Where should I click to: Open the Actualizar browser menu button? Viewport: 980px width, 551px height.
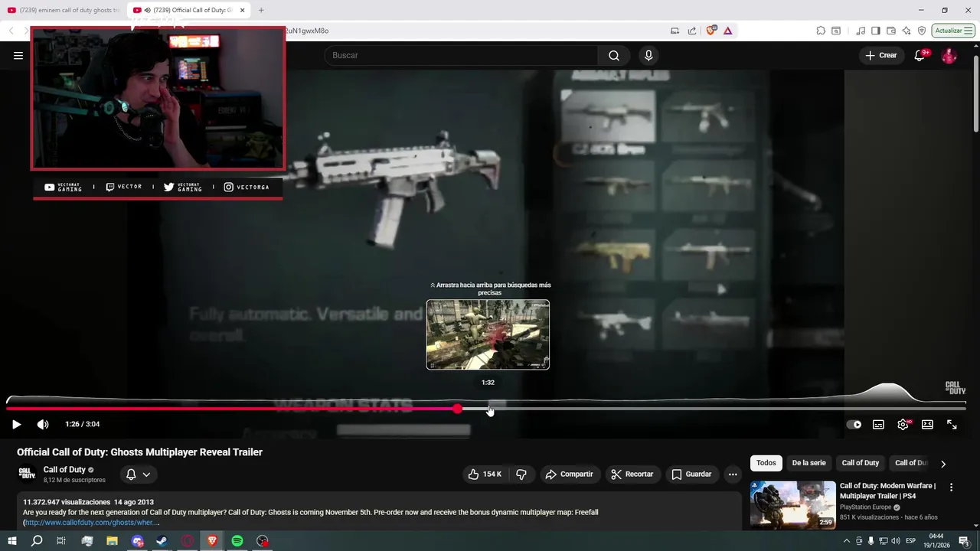[953, 31]
